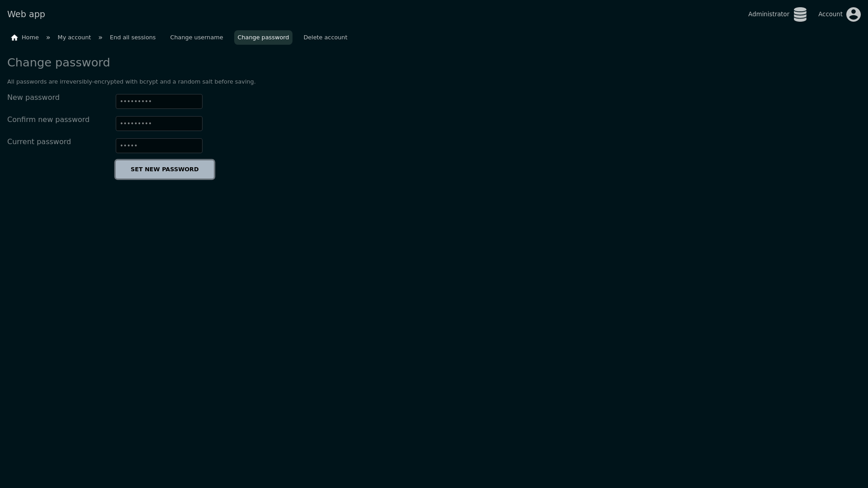Select End all sessions menu item
The image size is (868, 488).
click(132, 38)
